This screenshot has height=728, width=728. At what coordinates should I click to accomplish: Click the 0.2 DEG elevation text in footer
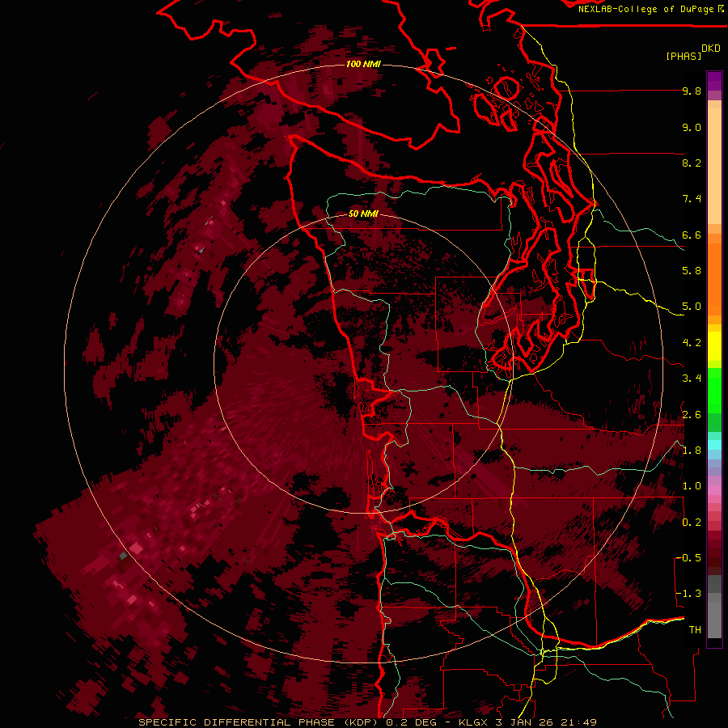411,722
